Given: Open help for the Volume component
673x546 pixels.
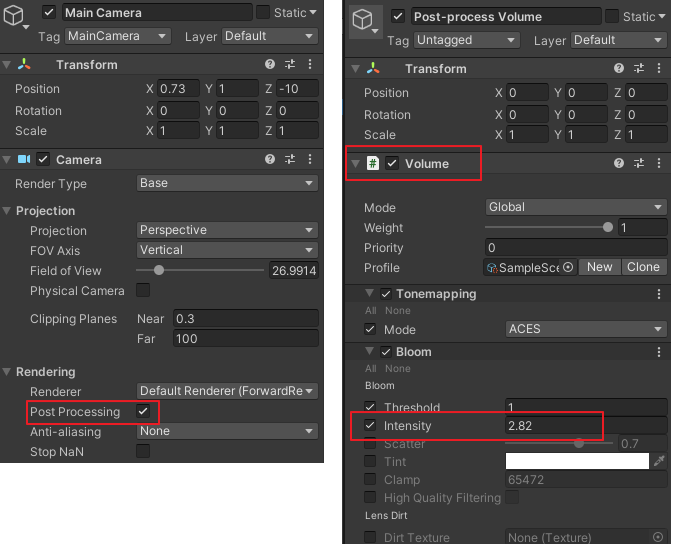Looking at the screenshot, I should 618,163.
